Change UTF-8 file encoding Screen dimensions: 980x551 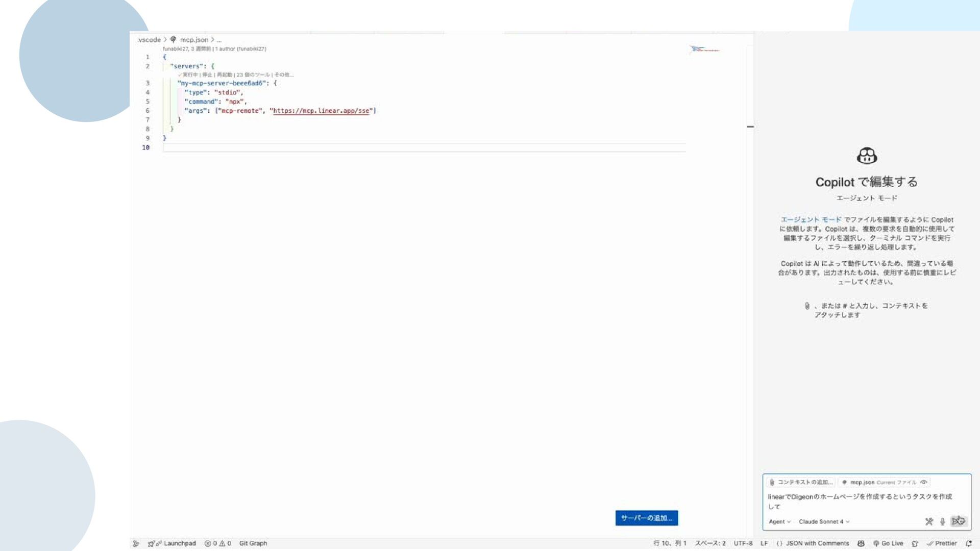(x=743, y=543)
